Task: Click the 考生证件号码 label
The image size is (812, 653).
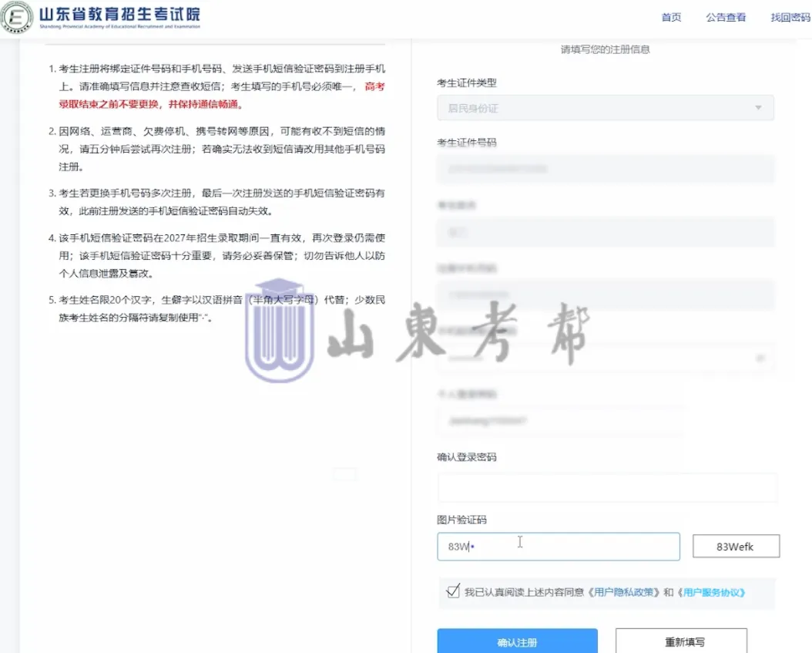Action: pyautogui.click(x=467, y=142)
